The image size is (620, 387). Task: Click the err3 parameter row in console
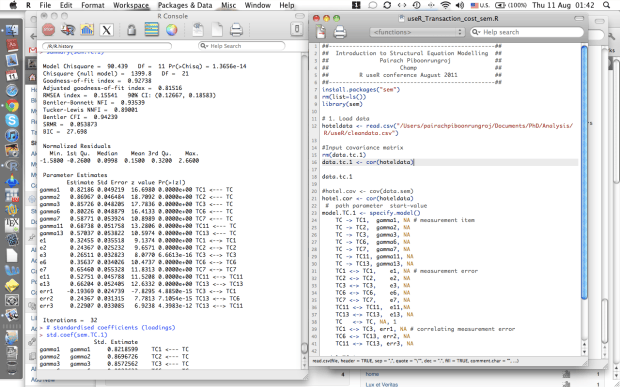point(141,306)
